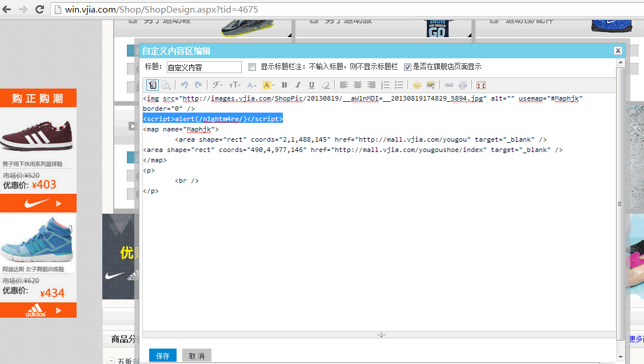Click the browser address bar URL

coord(161,10)
